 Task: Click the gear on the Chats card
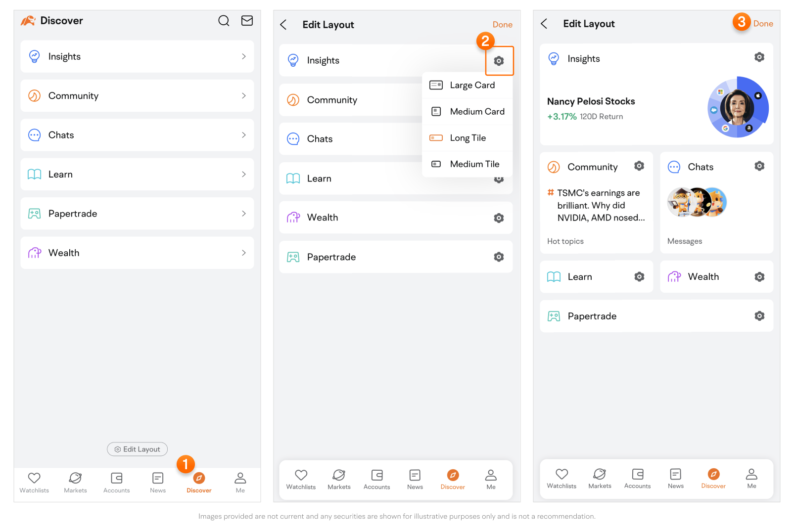[x=759, y=166]
